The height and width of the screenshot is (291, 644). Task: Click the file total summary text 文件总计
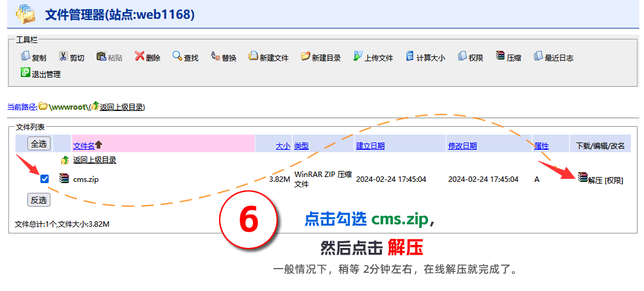pyautogui.click(x=62, y=224)
